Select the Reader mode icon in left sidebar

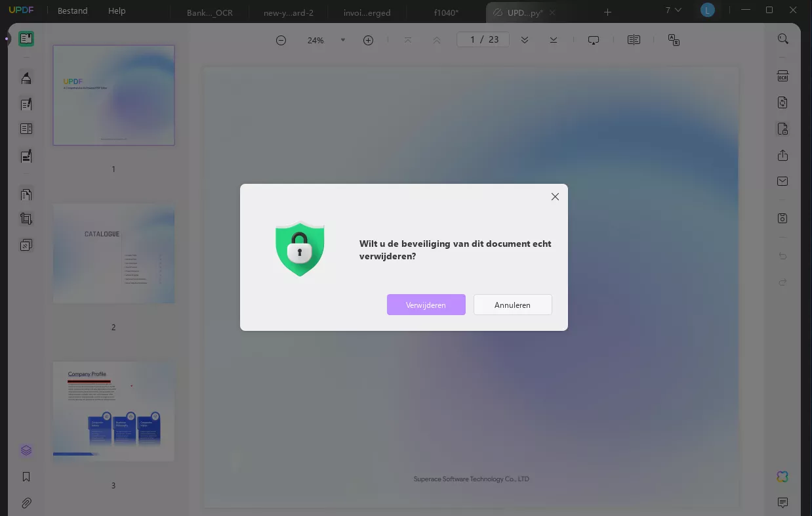26,39
